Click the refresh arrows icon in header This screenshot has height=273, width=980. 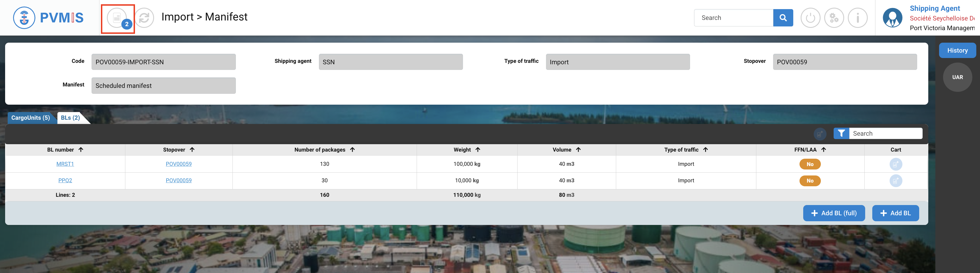point(144,18)
